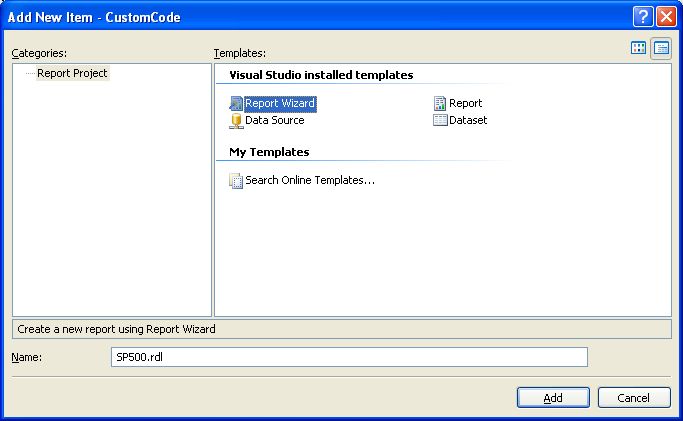Select Report Project in Categories tree
The image size is (683, 421).
tap(72, 73)
